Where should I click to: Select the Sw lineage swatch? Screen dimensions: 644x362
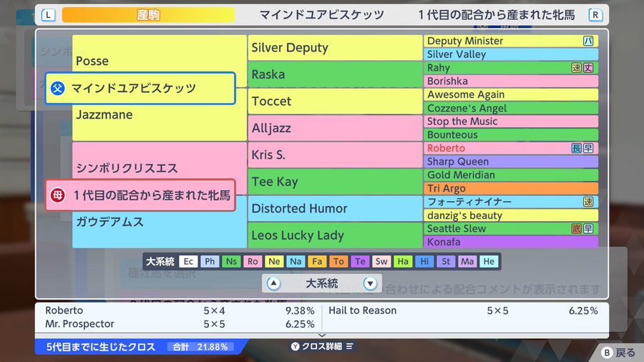(381, 261)
